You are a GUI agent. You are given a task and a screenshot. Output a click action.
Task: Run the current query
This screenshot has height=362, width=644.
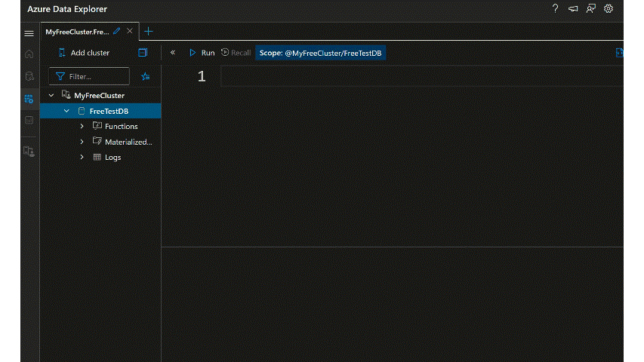click(202, 53)
